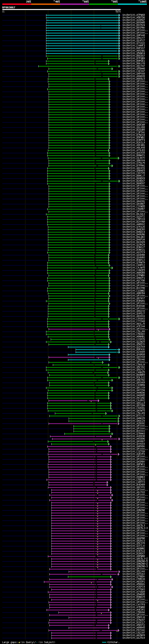Select hit label UniRef100_C9JRV2
The width and height of the screenshot is (149, 644).
coord(134,401)
